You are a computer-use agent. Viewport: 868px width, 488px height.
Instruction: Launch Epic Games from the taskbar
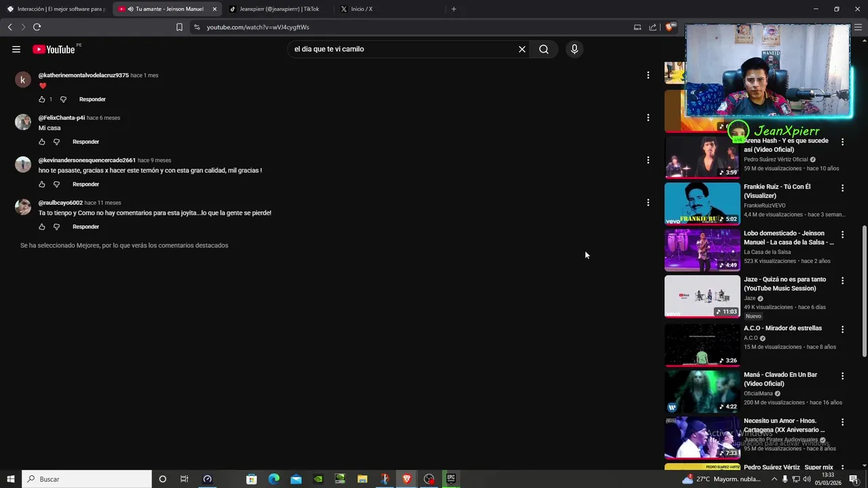coord(451,479)
